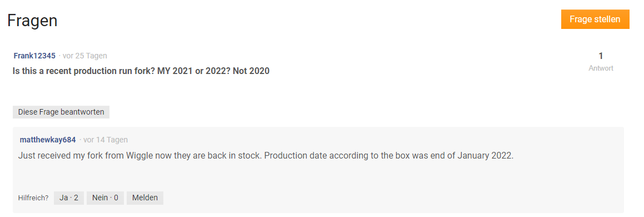Click the Hilfreich? label
The width and height of the screenshot is (644, 217).
[x=33, y=198]
